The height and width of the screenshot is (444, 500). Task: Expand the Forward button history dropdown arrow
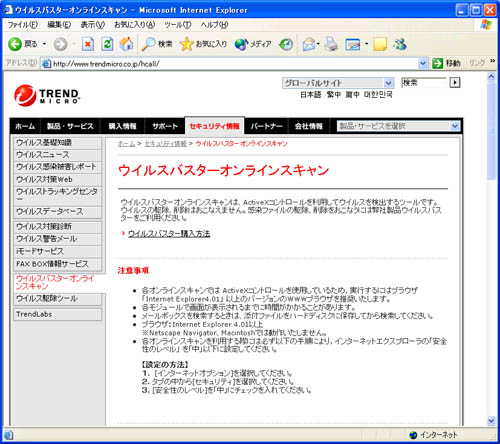(74, 44)
